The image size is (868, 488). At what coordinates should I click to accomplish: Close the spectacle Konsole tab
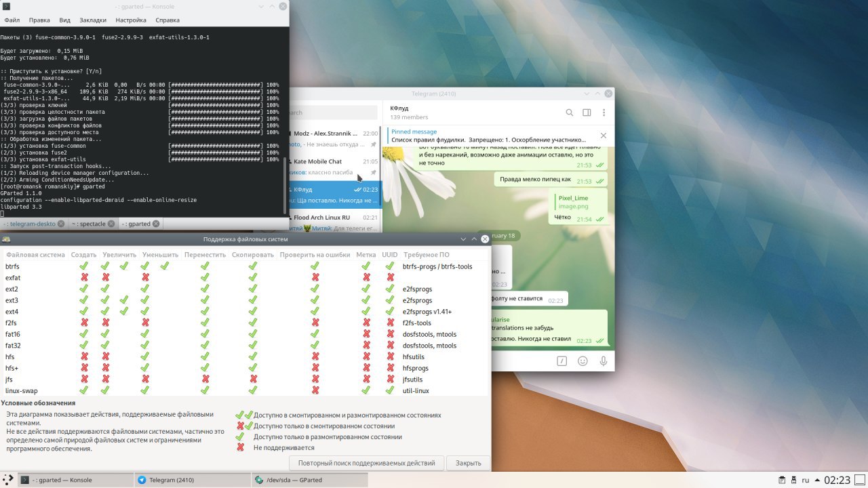[x=112, y=224]
